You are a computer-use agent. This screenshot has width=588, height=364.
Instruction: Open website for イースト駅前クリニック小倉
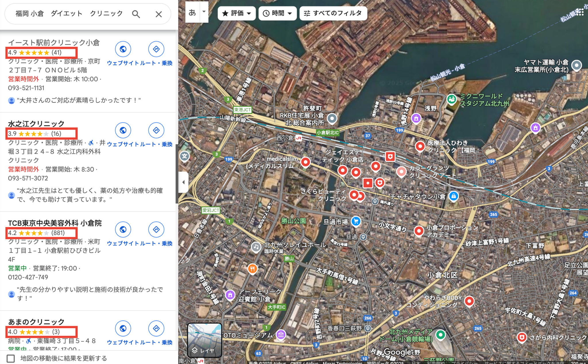click(x=123, y=49)
